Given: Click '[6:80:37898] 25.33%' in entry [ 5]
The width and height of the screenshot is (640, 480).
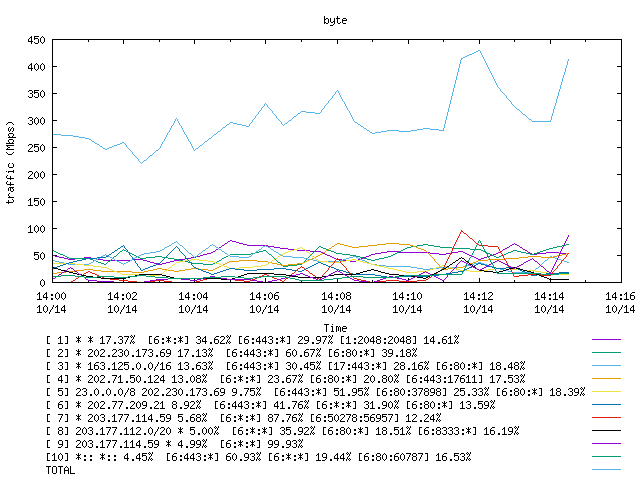Looking at the screenshot, I should click(x=432, y=392).
